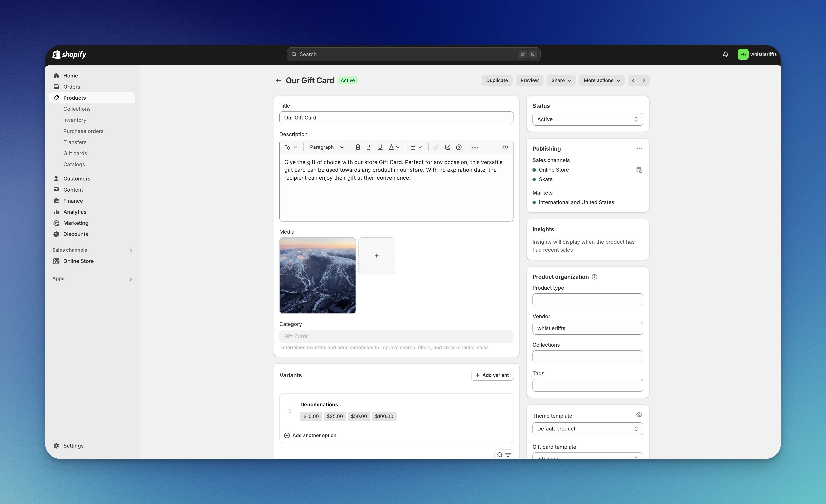826x504 pixels.
Task: Expand the Paragraph style dropdown
Action: (327, 147)
